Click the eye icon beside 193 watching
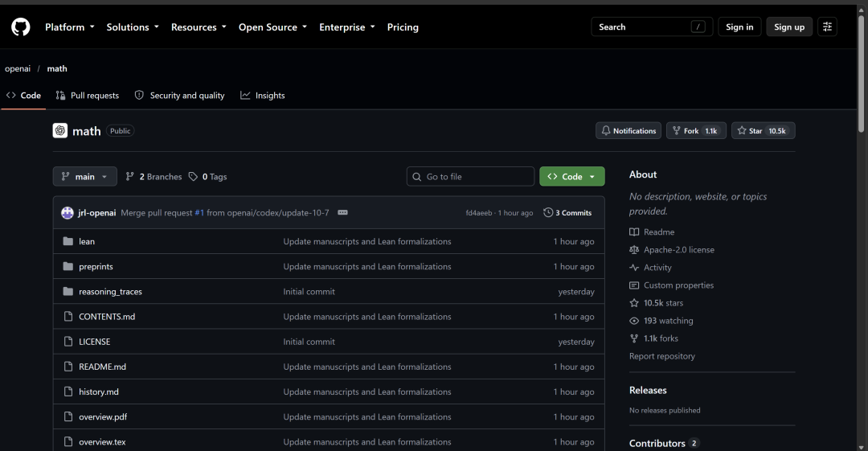868x451 pixels. [634, 320]
